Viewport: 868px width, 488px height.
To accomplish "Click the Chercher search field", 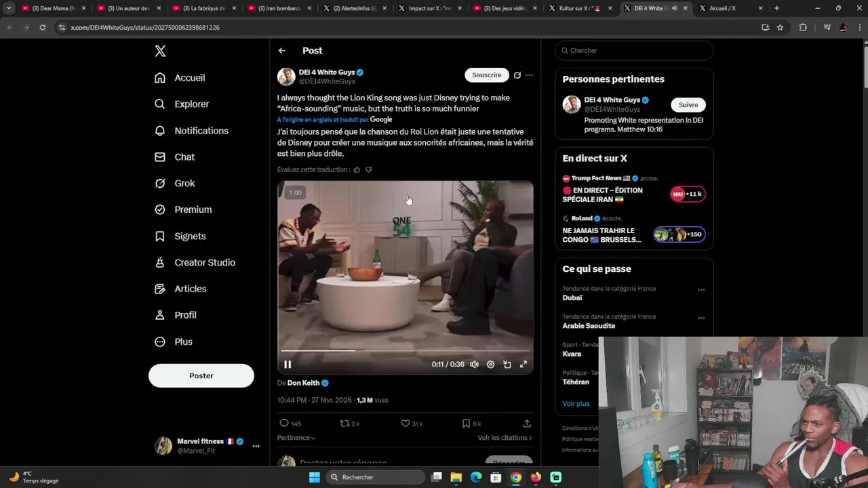I will pyautogui.click(x=634, y=50).
